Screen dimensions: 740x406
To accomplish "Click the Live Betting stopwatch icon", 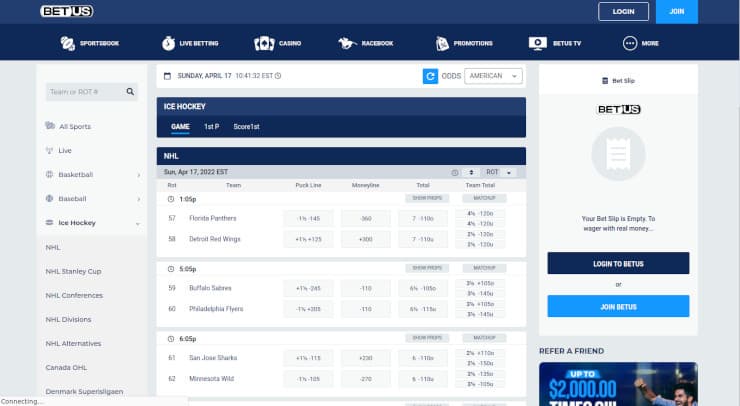I will tap(168, 43).
